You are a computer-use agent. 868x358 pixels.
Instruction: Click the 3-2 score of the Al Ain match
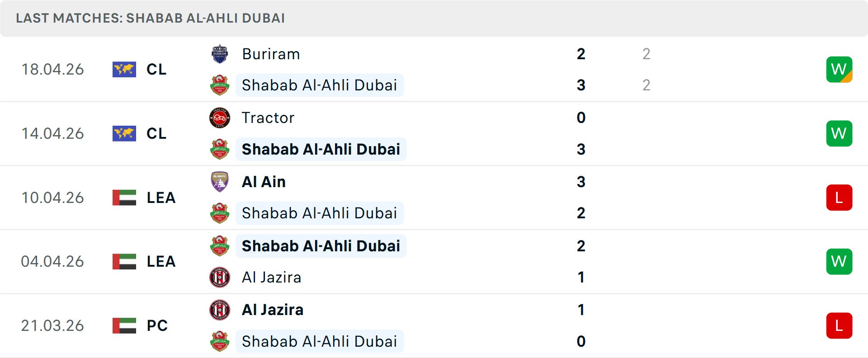(x=581, y=198)
